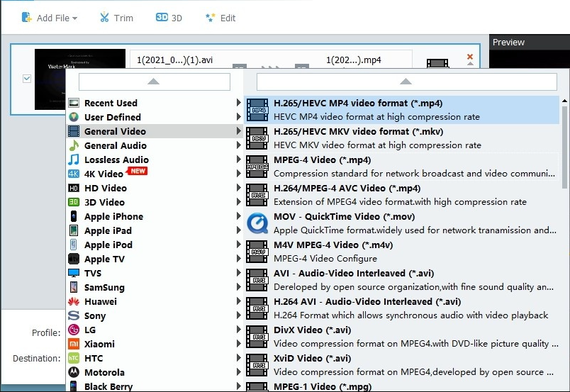570x392 pixels.
Task: Choose H.265/HEVC MP4 video format
Action: (402, 110)
